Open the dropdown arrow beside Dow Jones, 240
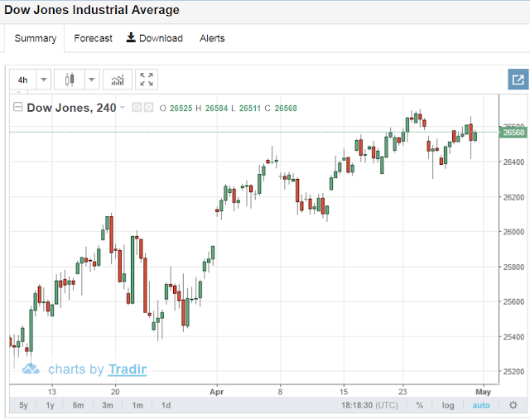Image resolution: width=530 pixels, height=420 pixels. pyautogui.click(x=123, y=108)
